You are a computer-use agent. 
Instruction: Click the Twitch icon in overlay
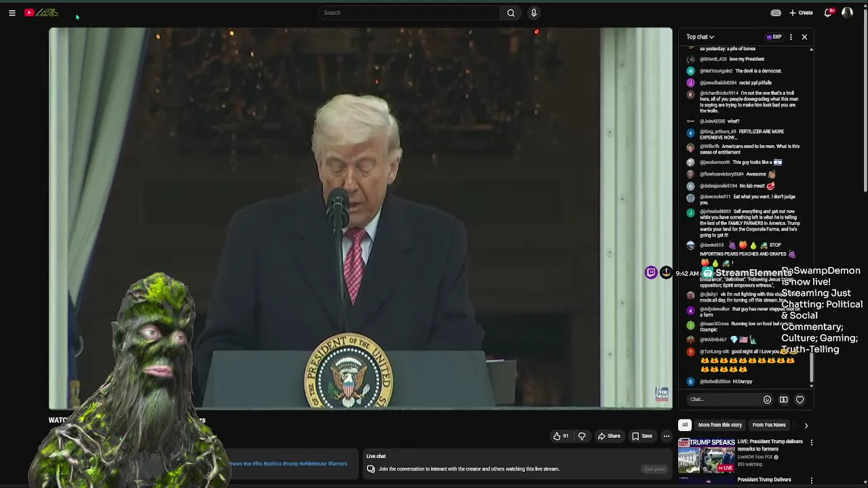pos(651,272)
